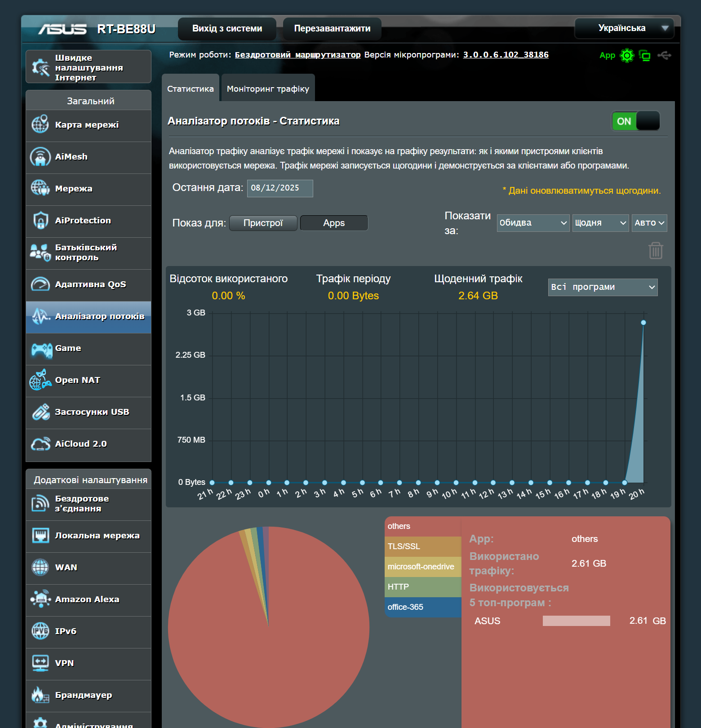Switch to the Моніторинг трафіку tab
The image size is (701, 728).
click(268, 88)
